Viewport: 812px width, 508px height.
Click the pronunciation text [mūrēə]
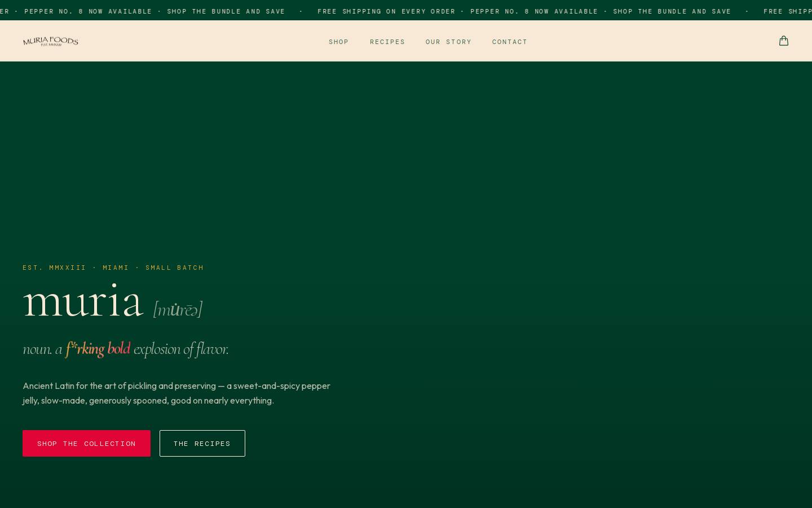click(178, 309)
